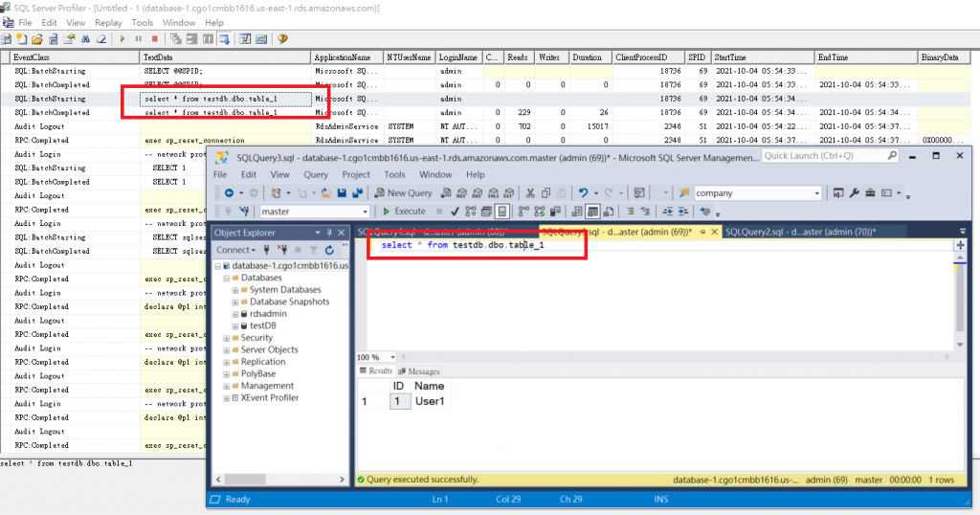Click the User1 cell in results grid
Screen dimensions: 980x515
click(430, 401)
